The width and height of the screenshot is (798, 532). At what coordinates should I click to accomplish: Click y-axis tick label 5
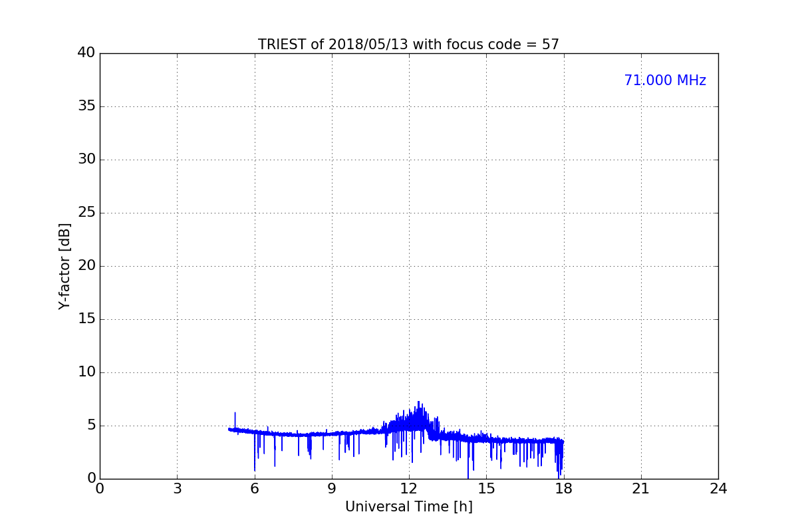tap(91, 426)
